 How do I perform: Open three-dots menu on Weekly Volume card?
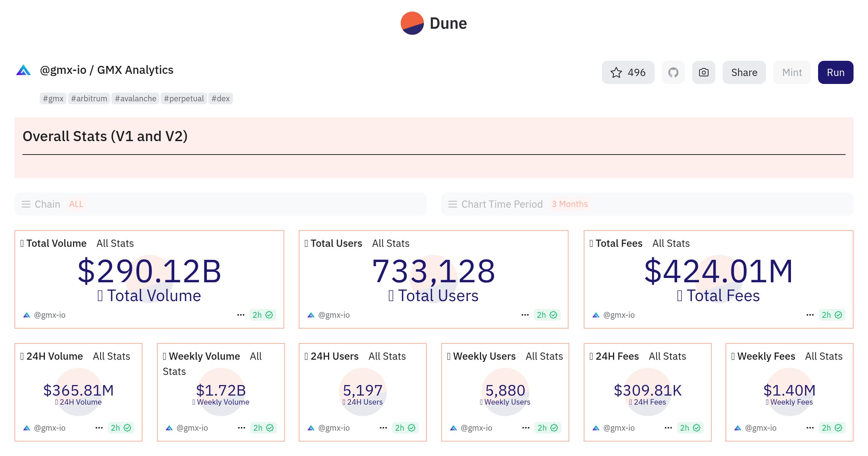tap(242, 428)
